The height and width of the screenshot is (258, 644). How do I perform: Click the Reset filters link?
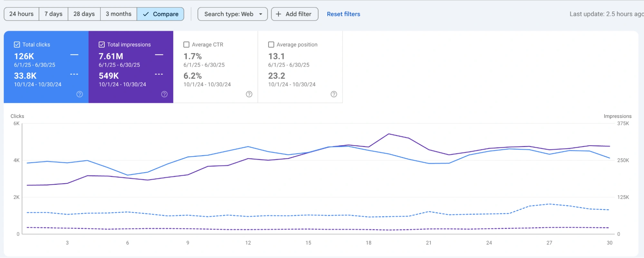(x=343, y=14)
